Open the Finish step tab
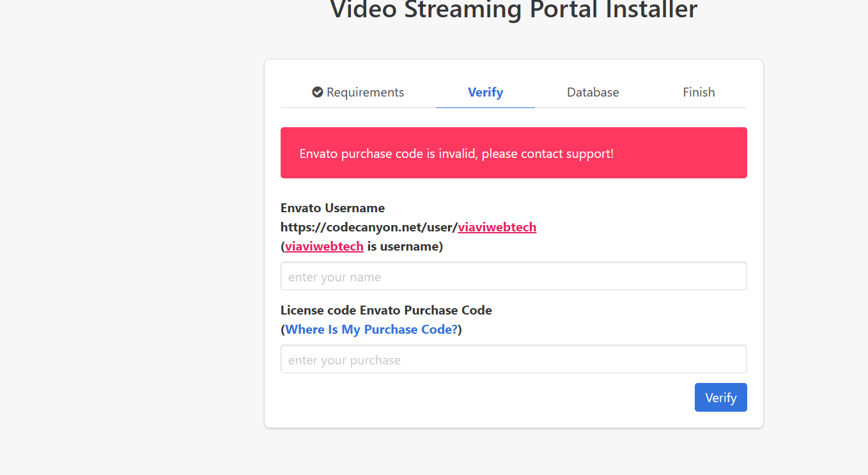Viewport: 868px width, 475px height. point(699,92)
